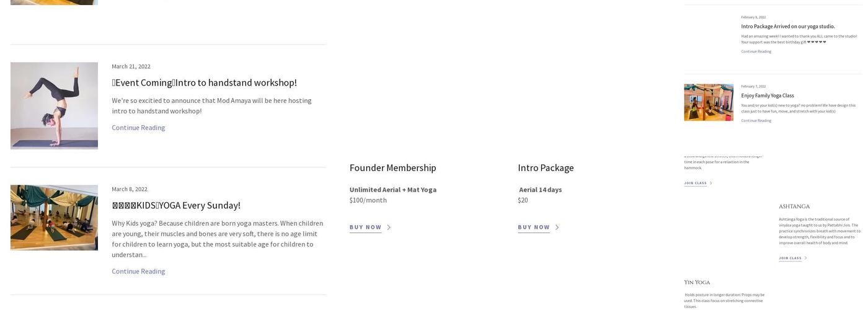Continue reading the handstand workshop post
The width and height of the screenshot is (868, 310).
click(138, 128)
